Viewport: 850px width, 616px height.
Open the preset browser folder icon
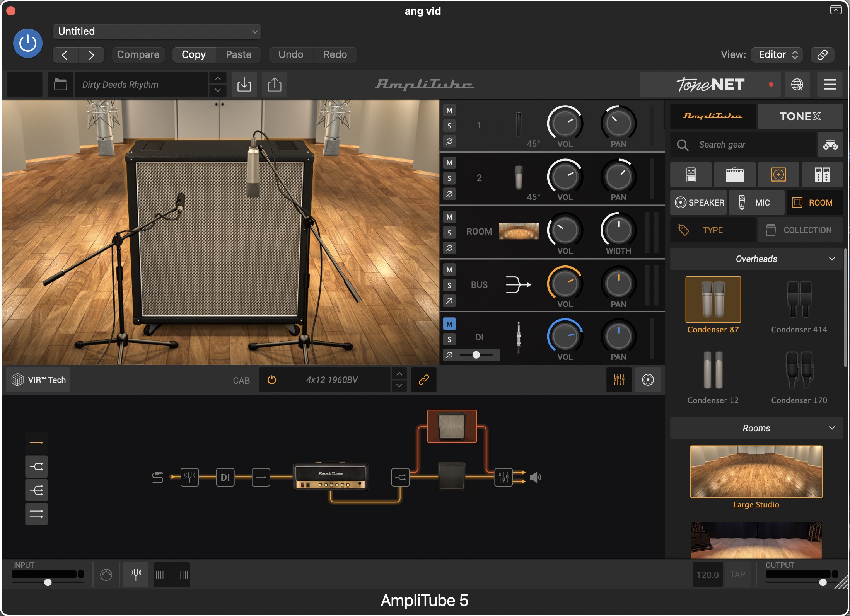(x=60, y=84)
